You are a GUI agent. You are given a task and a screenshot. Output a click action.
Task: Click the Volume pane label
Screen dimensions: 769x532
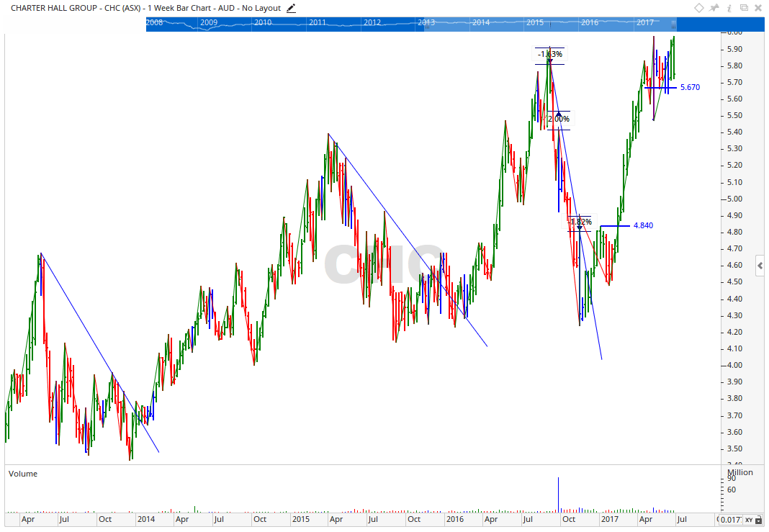[x=23, y=474]
